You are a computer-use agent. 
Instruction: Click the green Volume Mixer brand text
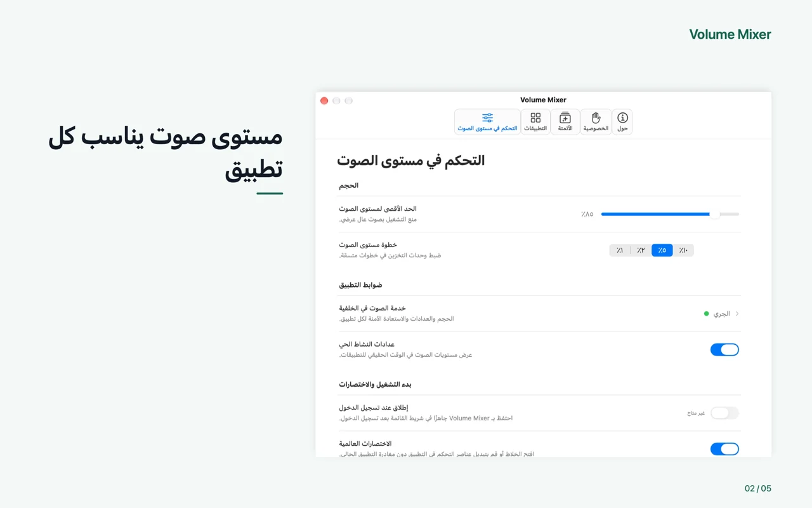(730, 34)
